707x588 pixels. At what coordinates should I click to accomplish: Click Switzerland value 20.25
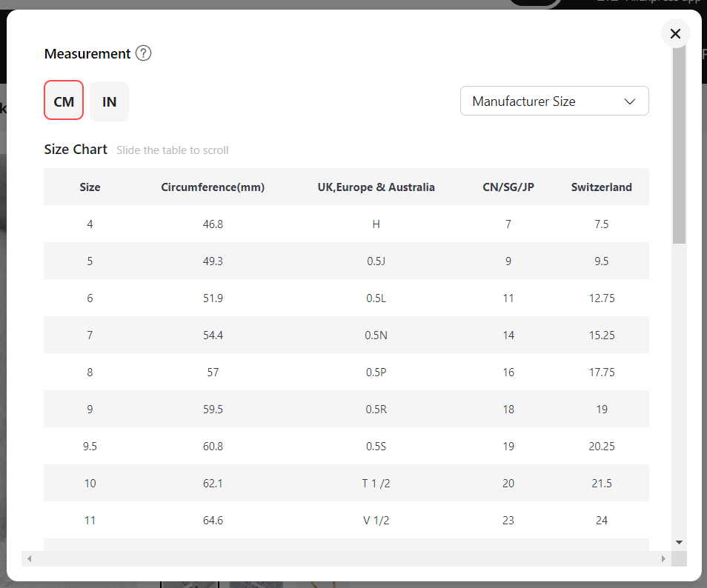pos(602,446)
